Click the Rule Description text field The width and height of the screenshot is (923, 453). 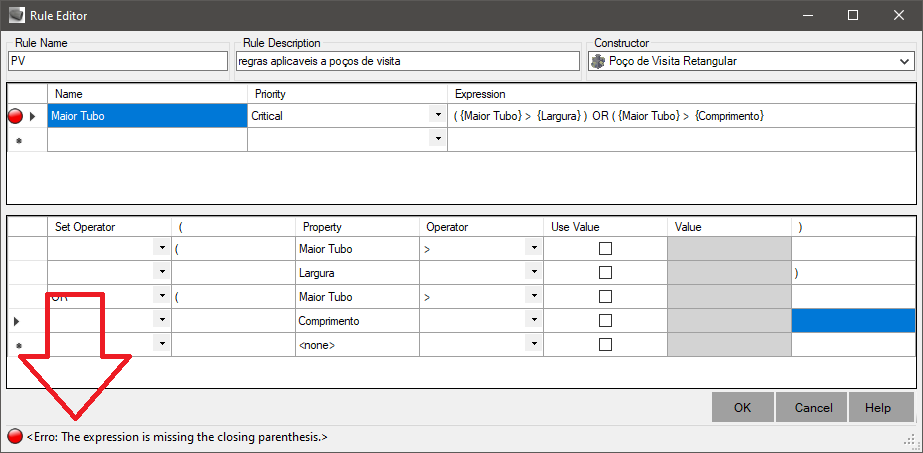[x=407, y=61]
